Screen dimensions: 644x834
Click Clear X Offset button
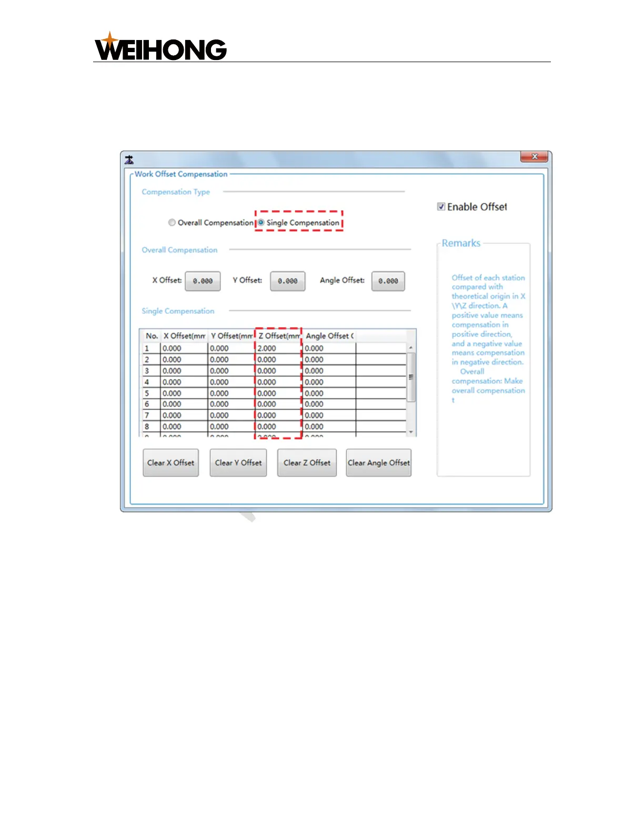coord(170,463)
